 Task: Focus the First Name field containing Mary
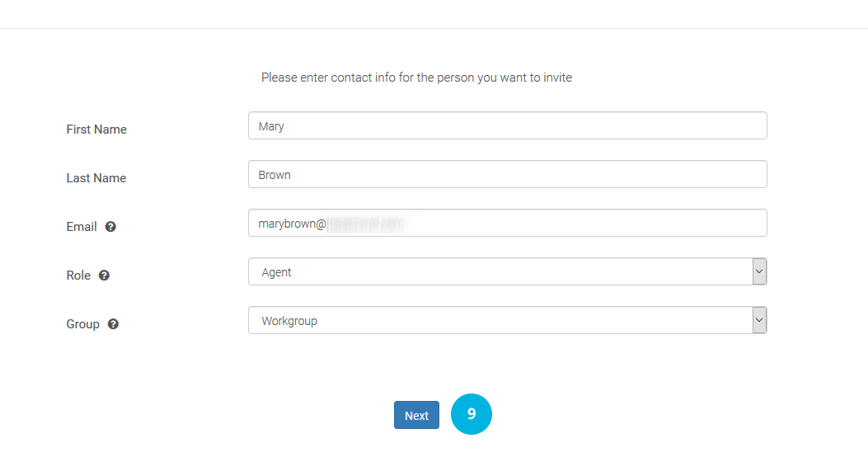click(x=508, y=125)
